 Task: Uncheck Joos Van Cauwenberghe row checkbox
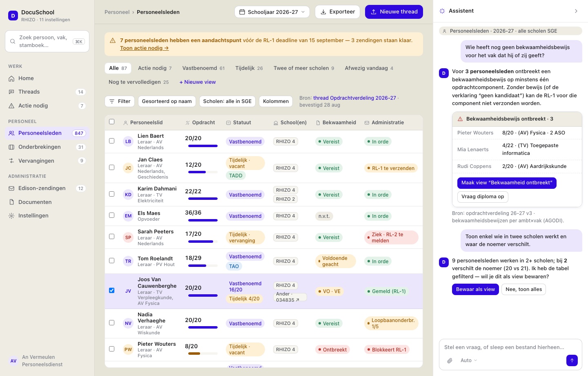(x=112, y=291)
